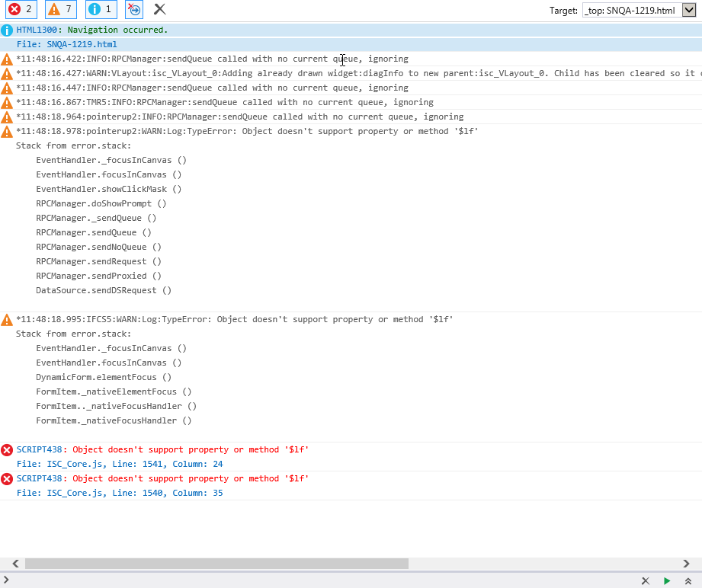Image resolution: width=702 pixels, height=588 pixels.
Task: Click stack line DataSource.sendDSRequest ()
Action: point(104,290)
